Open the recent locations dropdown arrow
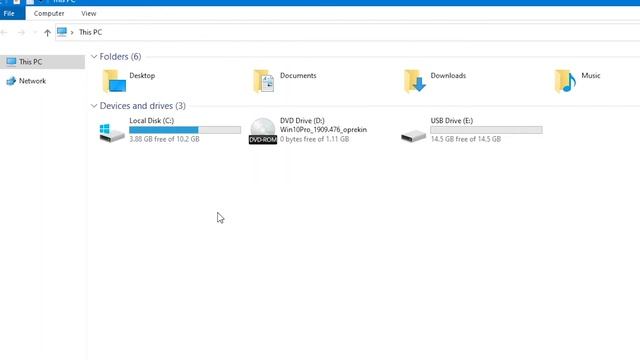 coord(35,32)
